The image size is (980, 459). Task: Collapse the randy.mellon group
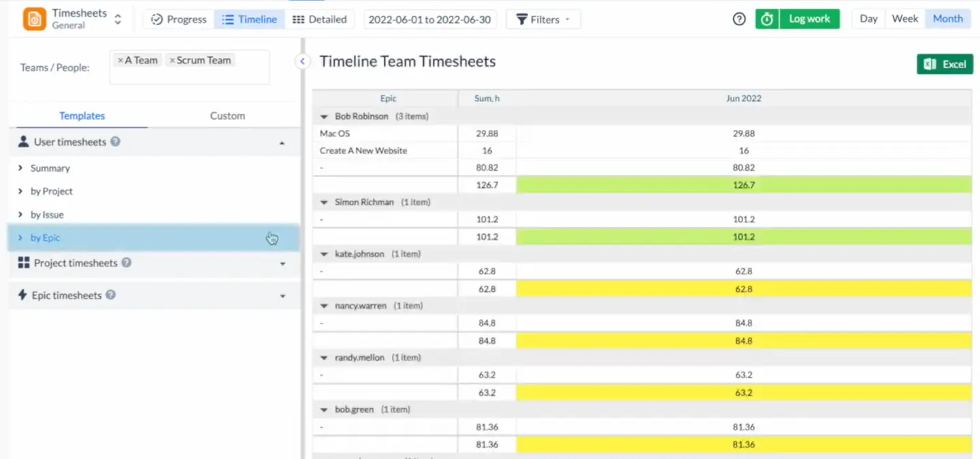coord(324,358)
